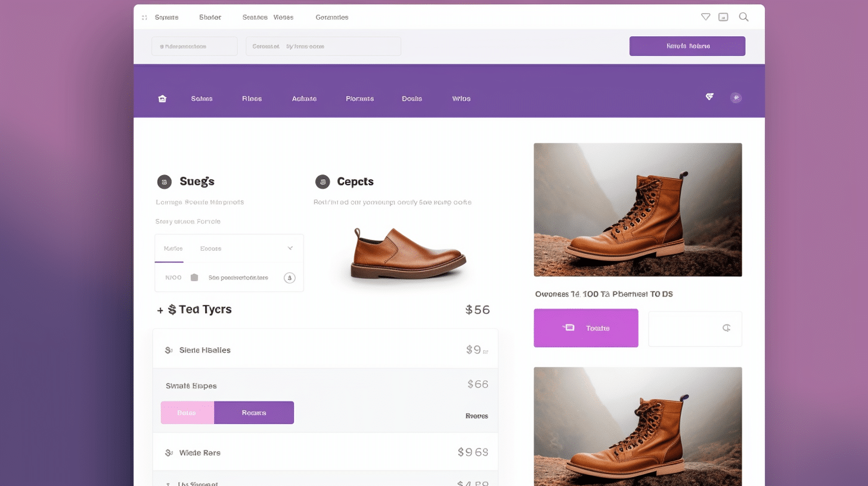Expand the chevron next to Eocoss tab

pos(290,248)
